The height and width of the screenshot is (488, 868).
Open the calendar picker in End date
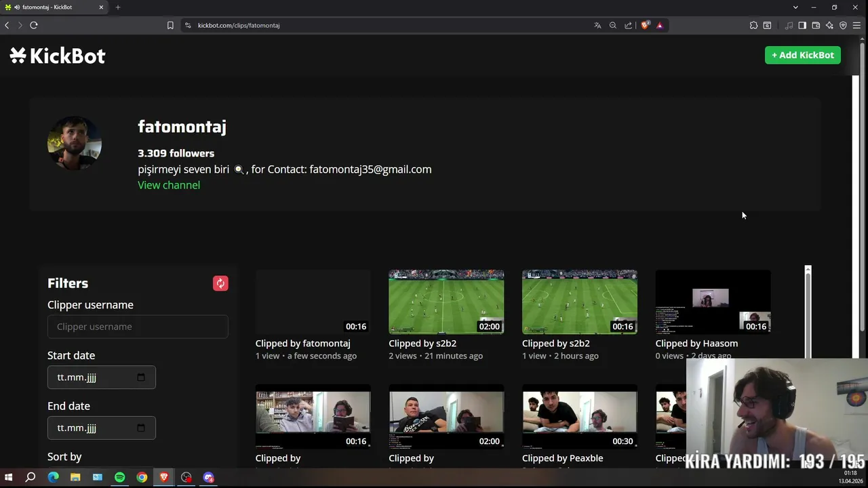click(141, 428)
